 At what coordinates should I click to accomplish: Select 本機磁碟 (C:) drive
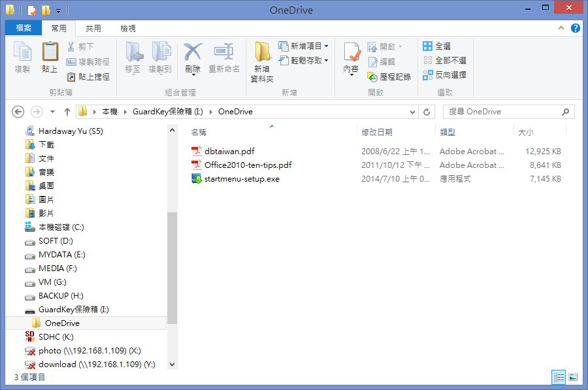[x=61, y=227]
